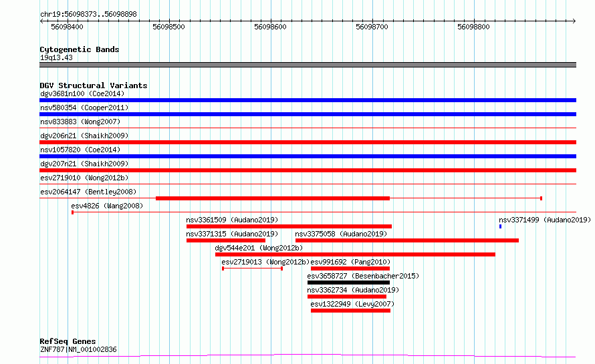Click the RefSeq Genes track title
The height and width of the screenshot is (364, 595).
point(68,342)
